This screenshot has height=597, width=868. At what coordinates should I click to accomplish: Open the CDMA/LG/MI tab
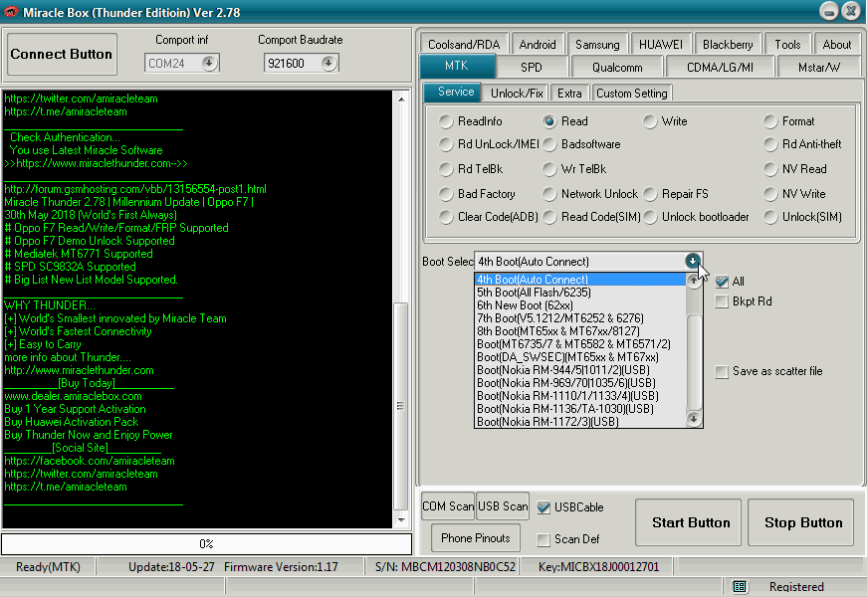[x=720, y=68]
